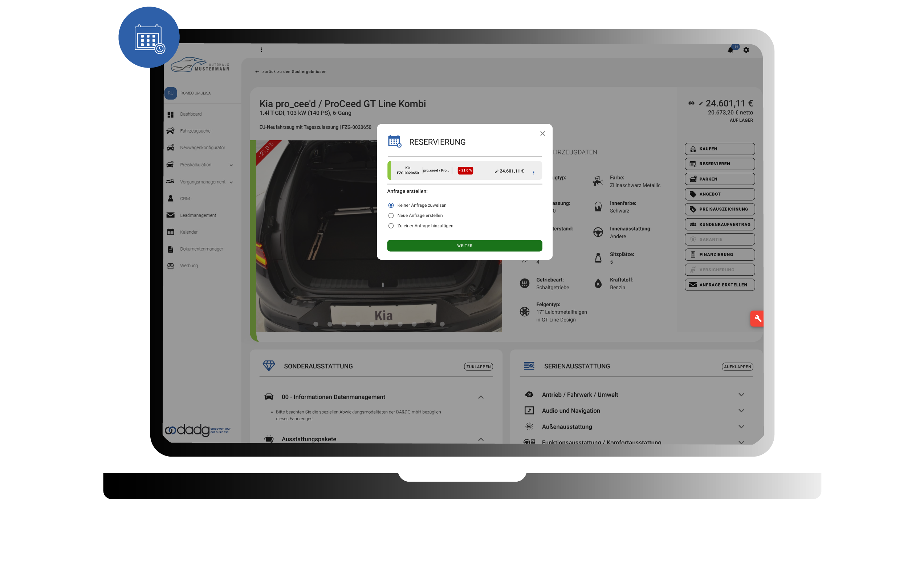924x563 pixels.
Task: Select 'Keiner Anfrage zuweisen' radio option
Action: pyautogui.click(x=391, y=205)
